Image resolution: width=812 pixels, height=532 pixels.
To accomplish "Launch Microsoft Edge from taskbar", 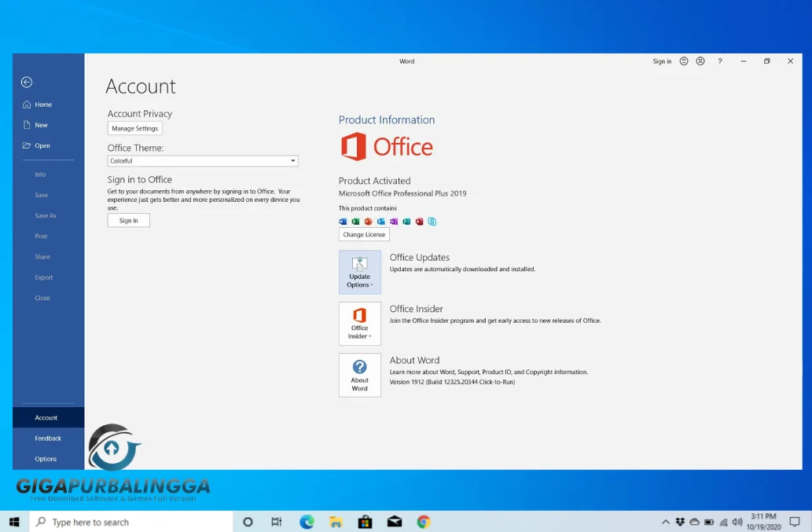I will click(307, 522).
